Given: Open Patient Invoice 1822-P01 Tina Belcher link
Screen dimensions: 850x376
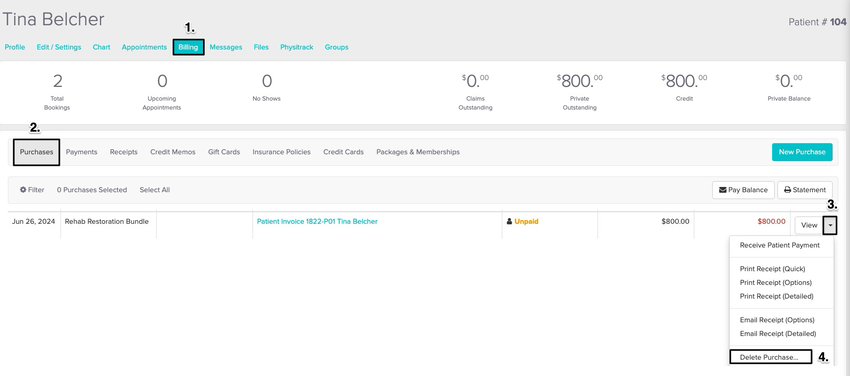Looking at the screenshot, I should (x=317, y=222).
